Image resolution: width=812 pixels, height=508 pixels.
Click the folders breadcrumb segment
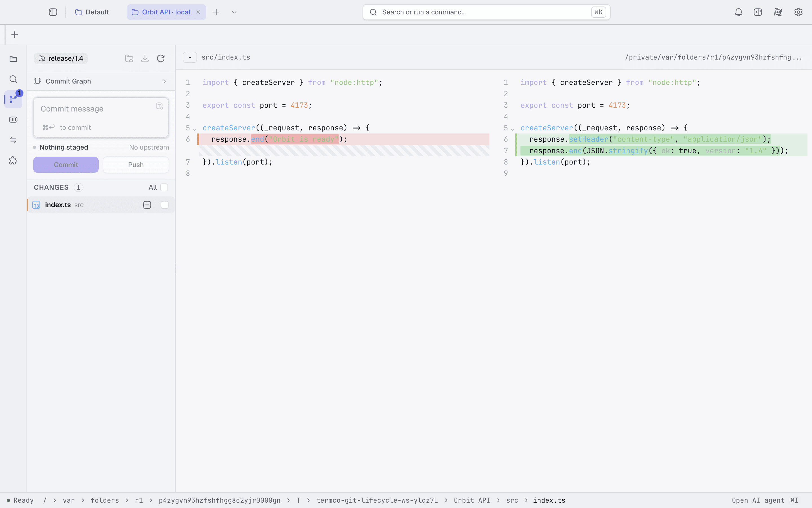[105, 500]
